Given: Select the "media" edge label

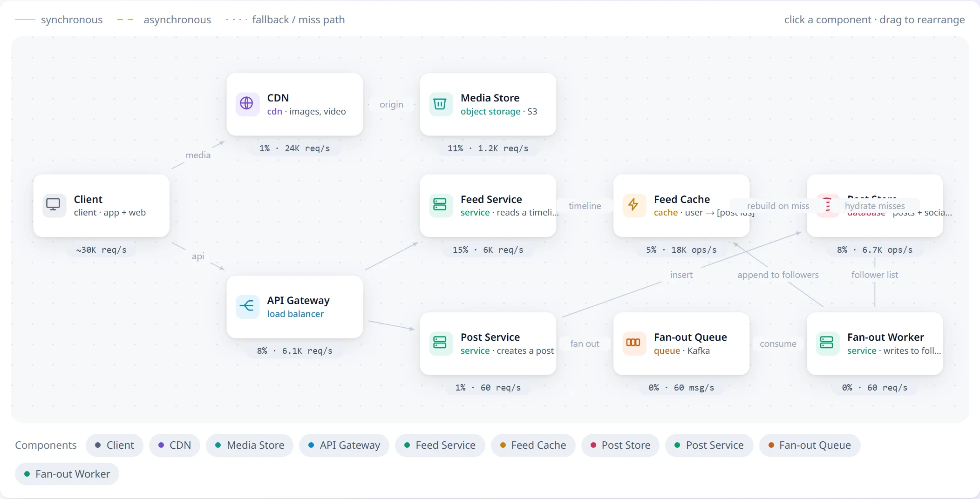Looking at the screenshot, I should pos(198,155).
